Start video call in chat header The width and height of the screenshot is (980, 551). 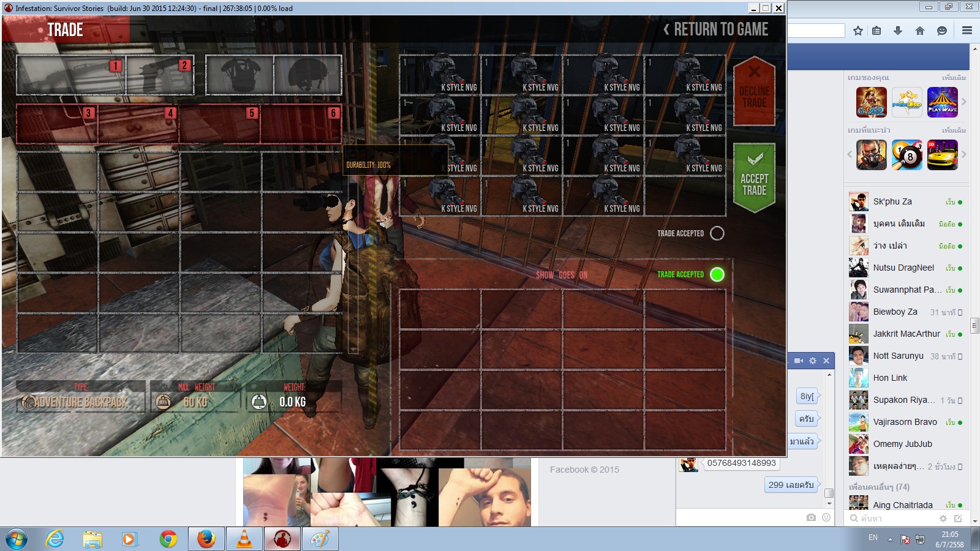(799, 361)
